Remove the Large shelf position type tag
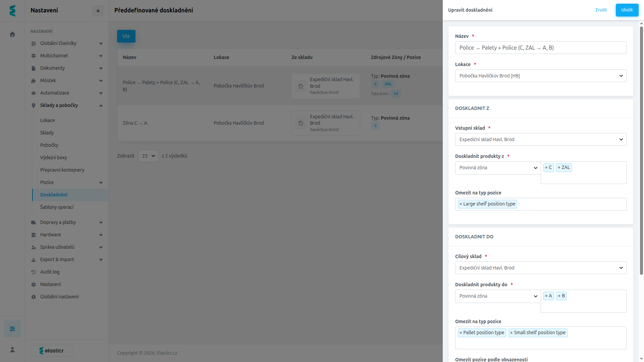The image size is (644, 362). (461, 204)
